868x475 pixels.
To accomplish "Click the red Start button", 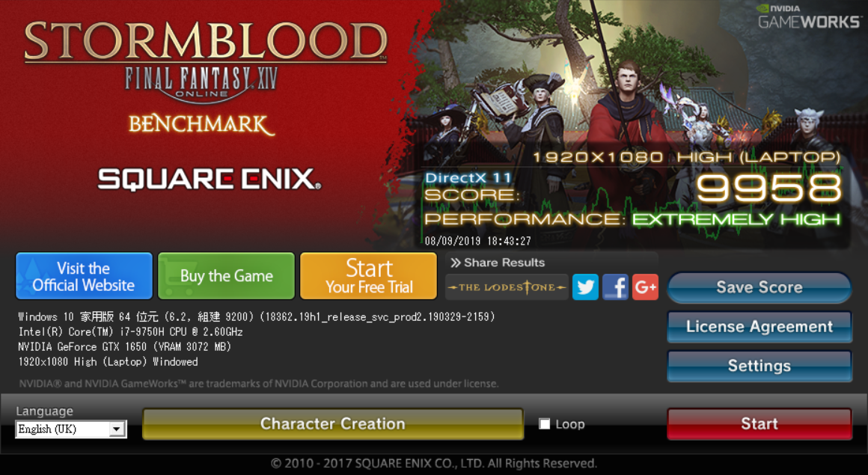I will pyautogui.click(x=759, y=424).
